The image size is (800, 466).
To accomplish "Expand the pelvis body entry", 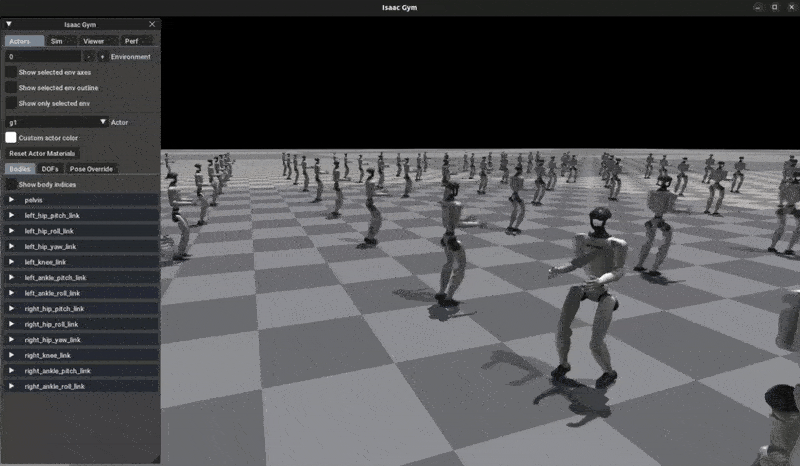I will 12,200.
